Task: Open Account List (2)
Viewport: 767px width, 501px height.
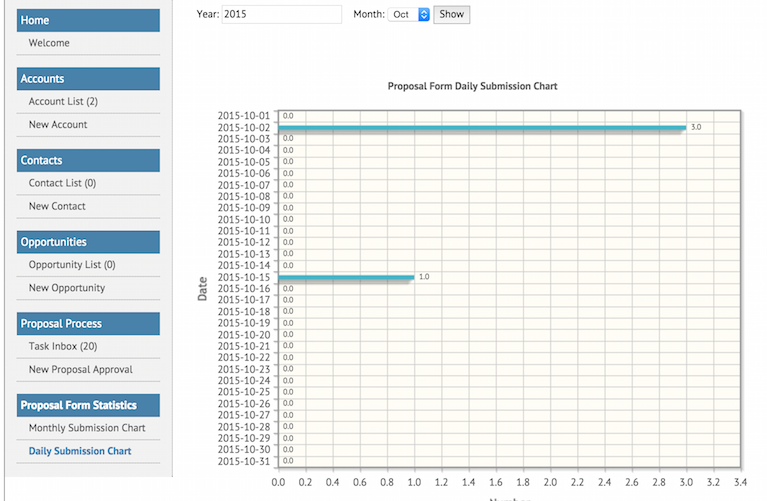Action: (x=63, y=101)
